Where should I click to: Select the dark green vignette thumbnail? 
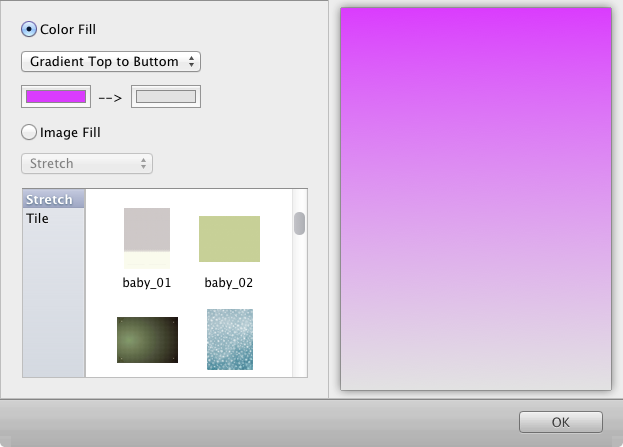click(x=147, y=340)
